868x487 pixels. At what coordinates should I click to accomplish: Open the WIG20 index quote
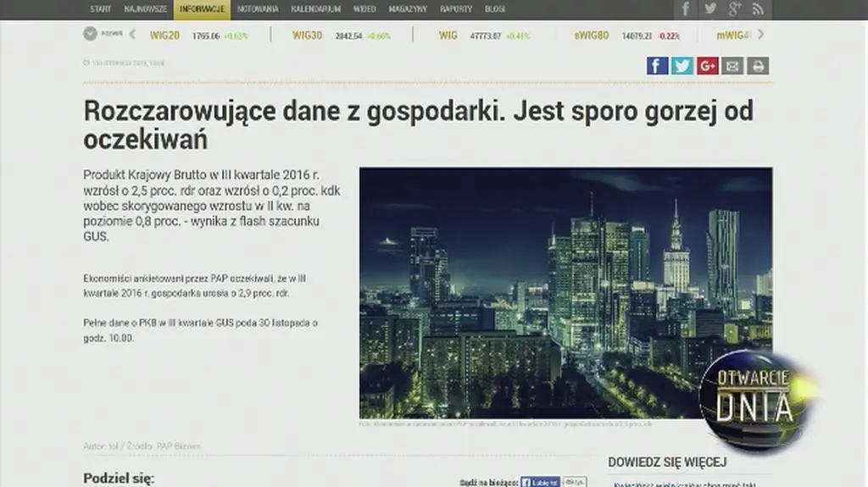(165, 36)
